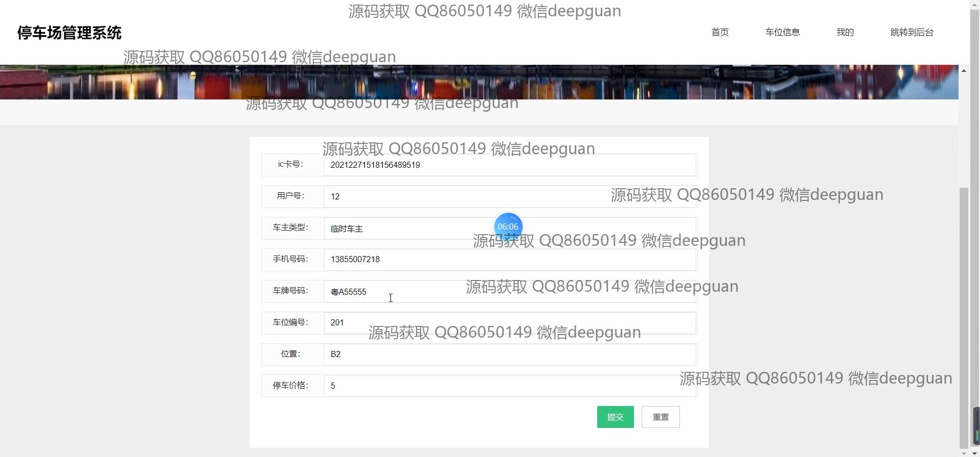Click the audio level meter widget
This screenshot has height=457, width=980.
click(x=976, y=426)
